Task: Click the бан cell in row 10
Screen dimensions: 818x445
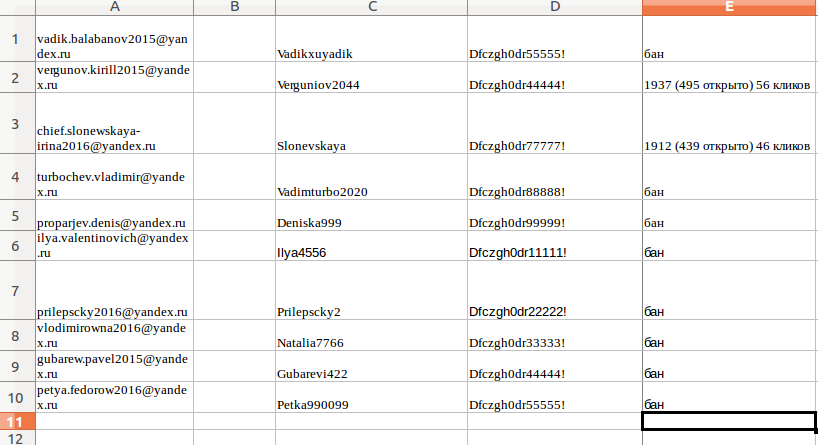Action: click(730, 398)
